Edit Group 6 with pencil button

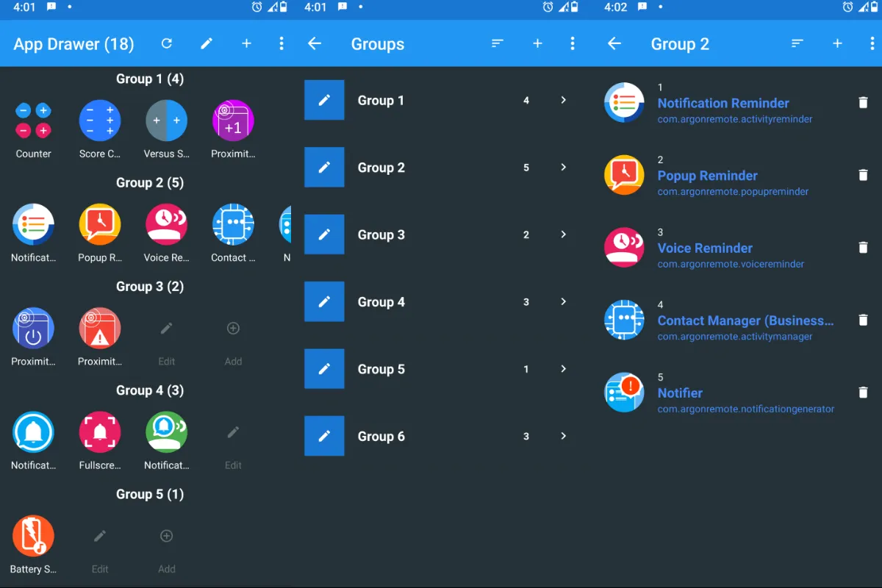point(324,436)
